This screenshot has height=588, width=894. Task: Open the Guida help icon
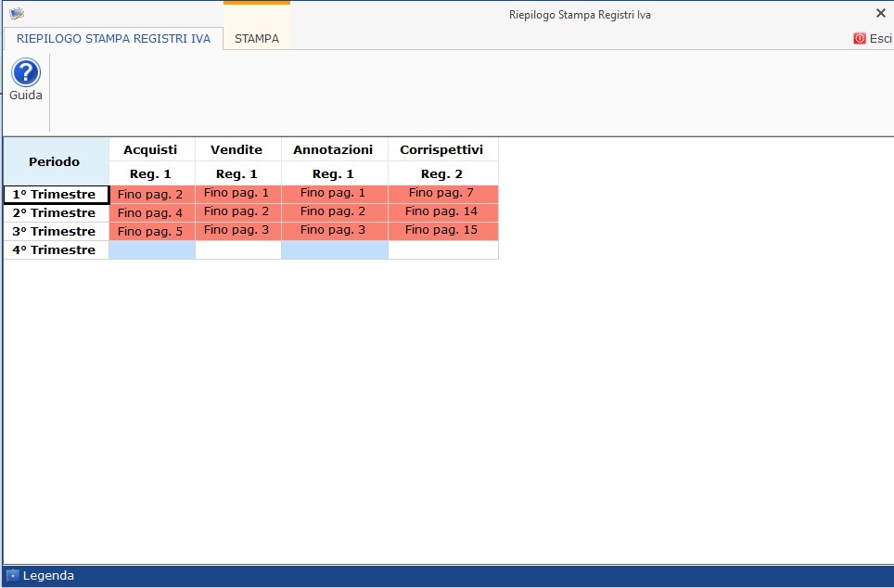click(x=25, y=73)
